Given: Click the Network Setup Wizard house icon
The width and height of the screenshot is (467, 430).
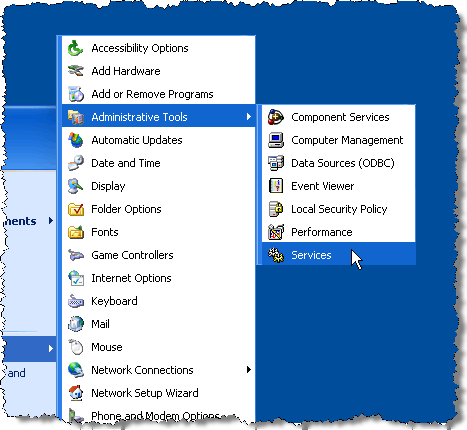Looking at the screenshot, I should pyautogui.click(x=76, y=393).
